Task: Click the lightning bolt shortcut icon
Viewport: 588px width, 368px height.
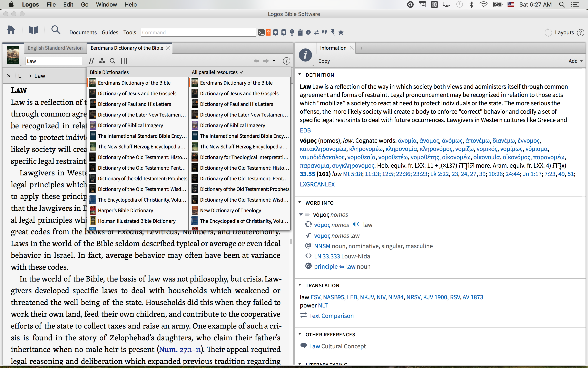Action: click(x=333, y=32)
